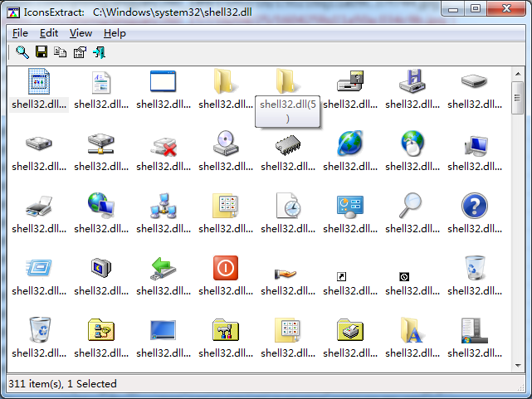
Task: Select the blank window icon
Action: (164, 81)
